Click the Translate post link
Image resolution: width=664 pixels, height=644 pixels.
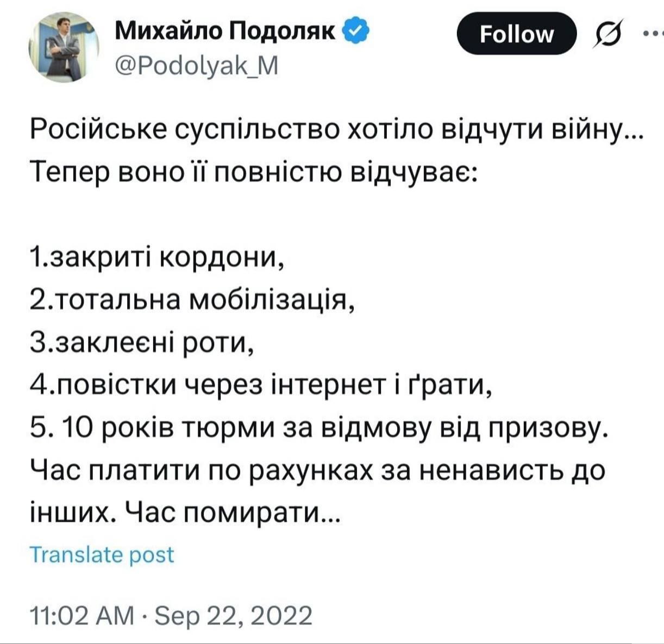point(102,555)
